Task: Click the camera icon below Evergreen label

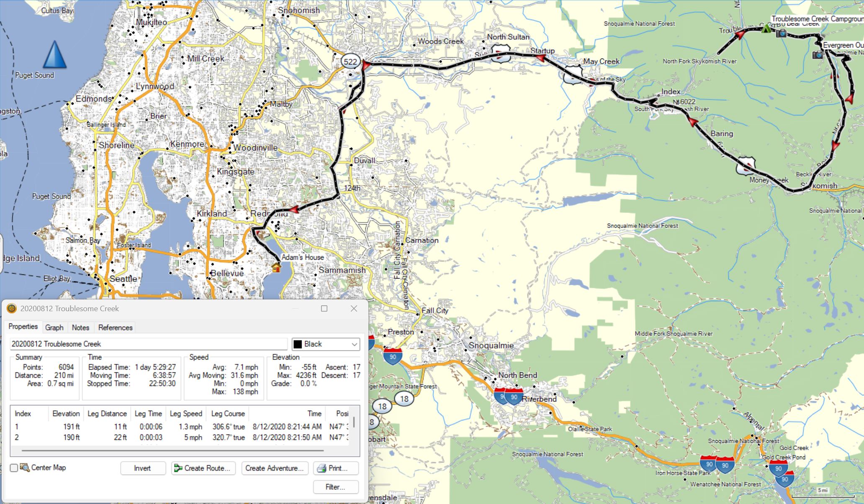Action: (817, 55)
